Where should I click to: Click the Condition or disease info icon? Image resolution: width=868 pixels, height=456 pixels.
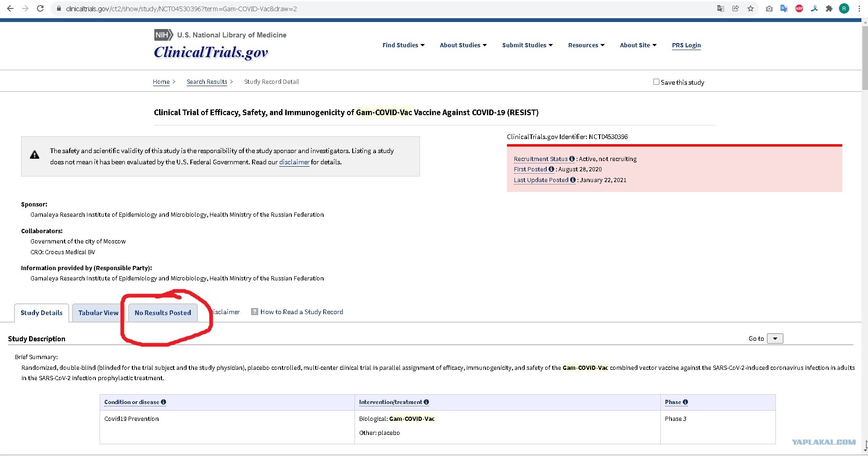(x=163, y=402)
